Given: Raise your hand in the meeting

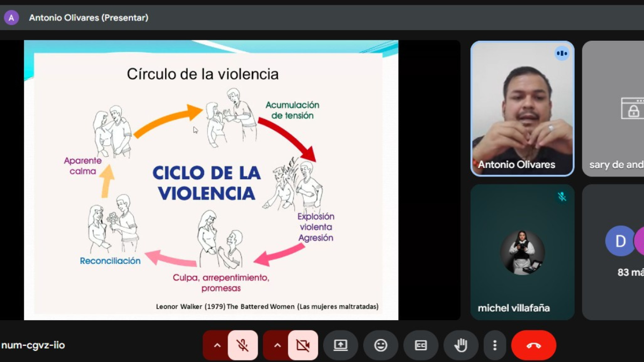Looking at the screenshot, I should click(x=460, y=345).
